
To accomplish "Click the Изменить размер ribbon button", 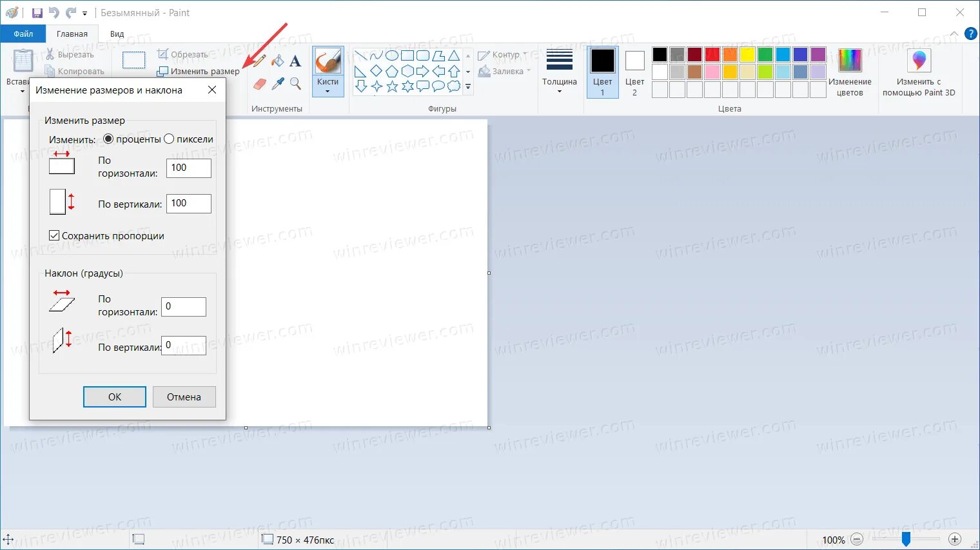I will click(199, 71).
